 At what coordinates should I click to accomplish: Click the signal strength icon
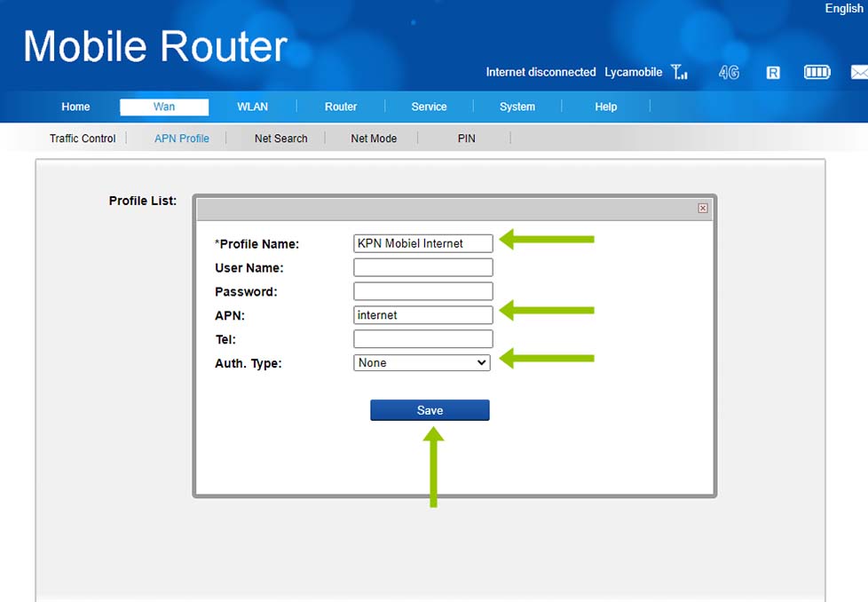(680, 72)
